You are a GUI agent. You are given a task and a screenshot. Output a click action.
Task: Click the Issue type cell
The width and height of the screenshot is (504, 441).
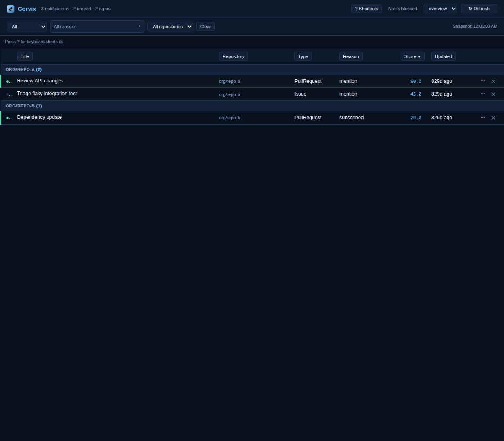pos(300,94)
